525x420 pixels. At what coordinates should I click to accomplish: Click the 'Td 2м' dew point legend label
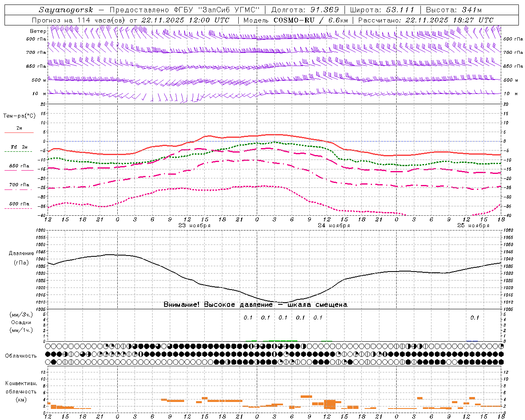19,147
